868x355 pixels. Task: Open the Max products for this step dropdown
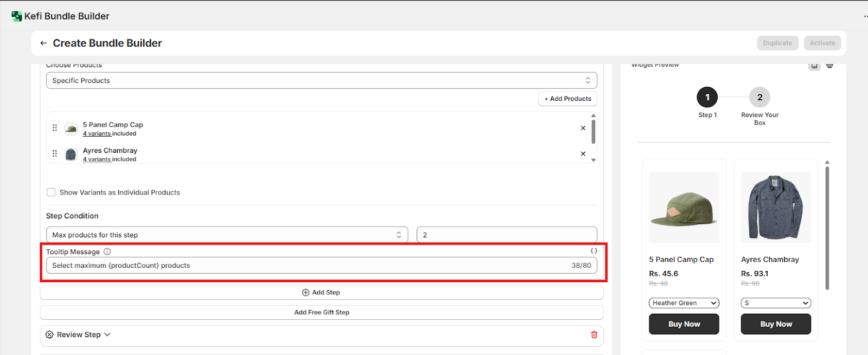pos(227,235)
